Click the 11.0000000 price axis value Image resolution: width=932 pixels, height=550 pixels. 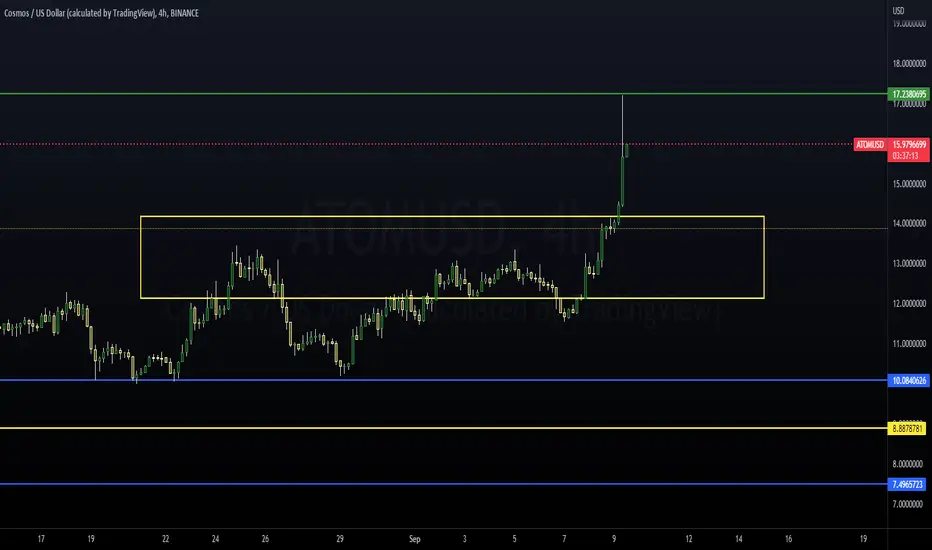909,344
